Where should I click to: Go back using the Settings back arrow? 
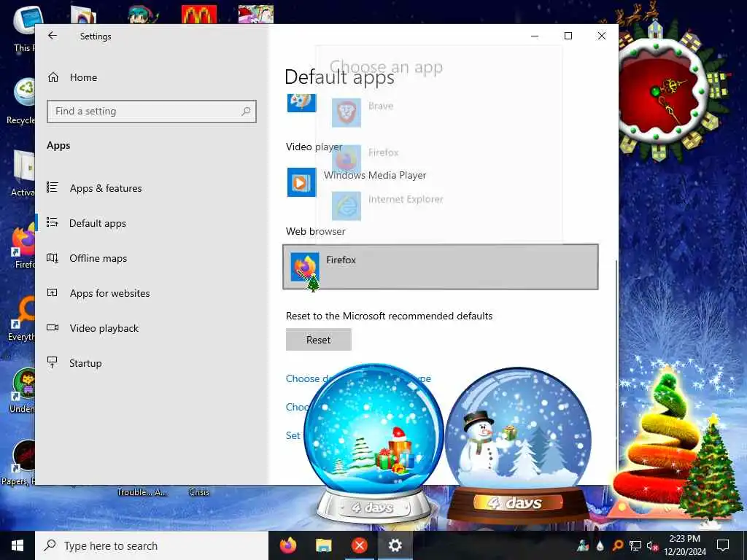coord(53,36)
